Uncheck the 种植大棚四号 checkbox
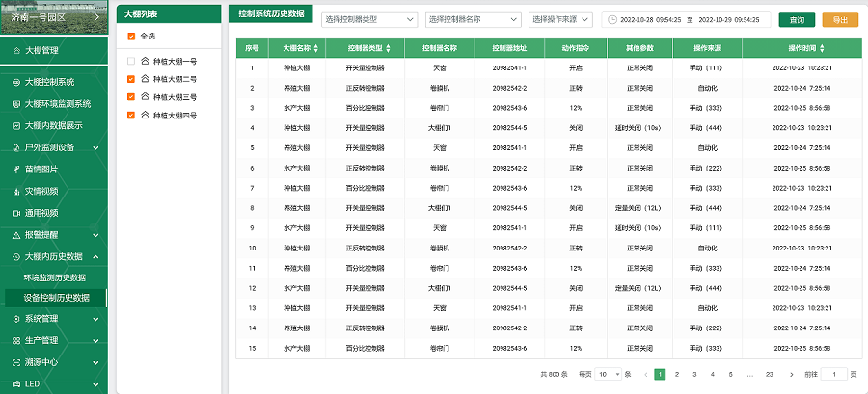This screenshot has height=394, width=868. click(x=131, y=115)
